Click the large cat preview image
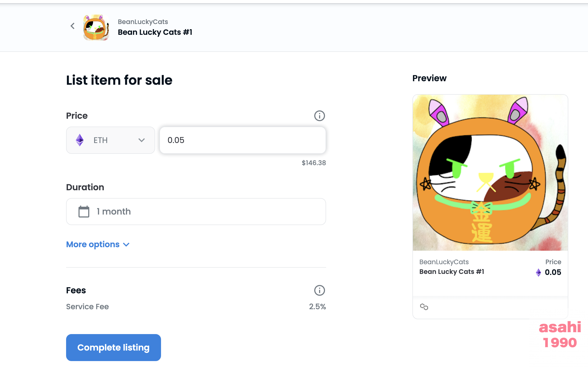 490,173
